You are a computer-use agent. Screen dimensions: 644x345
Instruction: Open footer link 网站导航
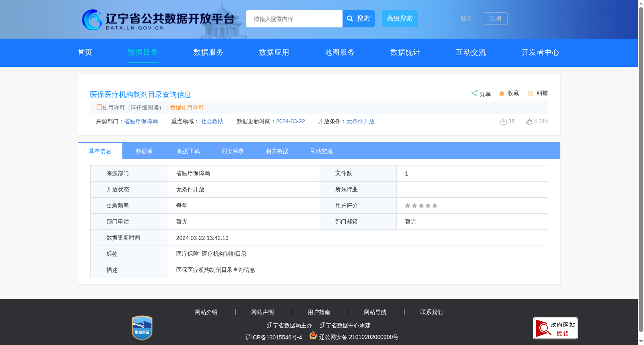coord(375,312)
